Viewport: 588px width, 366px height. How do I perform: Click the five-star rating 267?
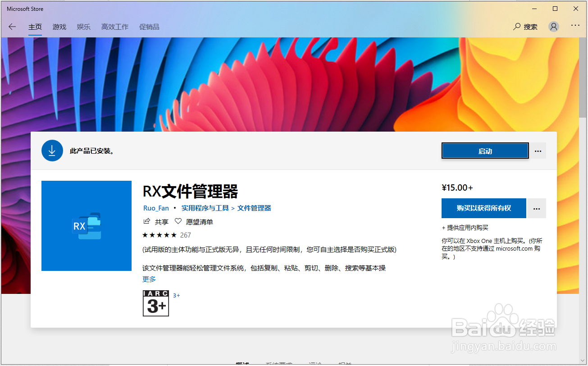coord(167,235)
